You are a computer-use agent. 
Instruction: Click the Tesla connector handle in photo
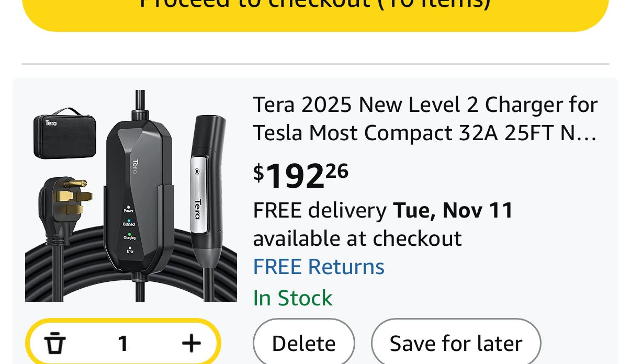(208, 188)
